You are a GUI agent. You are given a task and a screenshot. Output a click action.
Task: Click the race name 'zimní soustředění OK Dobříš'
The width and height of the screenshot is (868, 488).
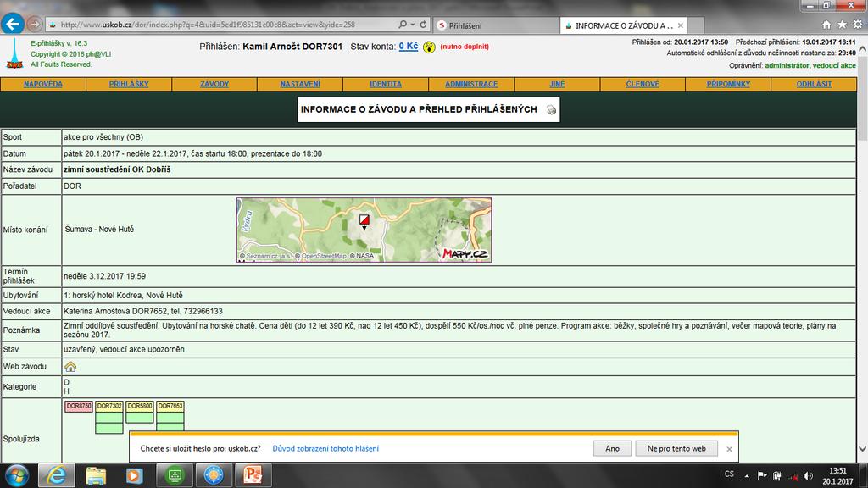coord(117,169)
